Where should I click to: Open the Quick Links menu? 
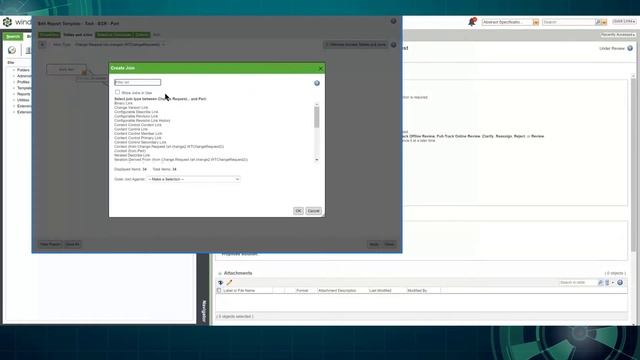(624, 22)
